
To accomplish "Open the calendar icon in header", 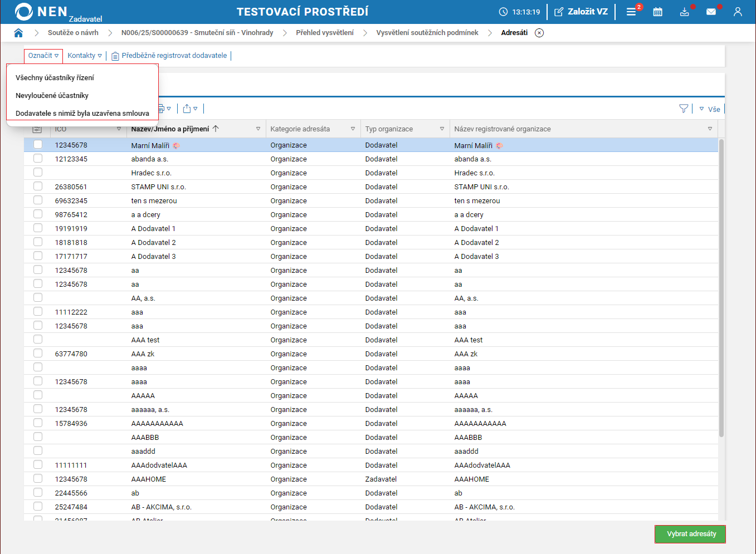I will pyautogui.click(x=657, y=12).
